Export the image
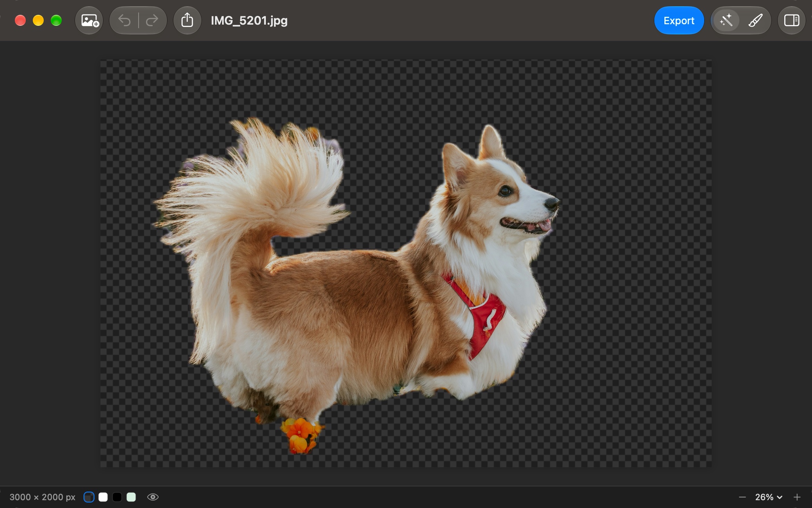 click(679, 20)
